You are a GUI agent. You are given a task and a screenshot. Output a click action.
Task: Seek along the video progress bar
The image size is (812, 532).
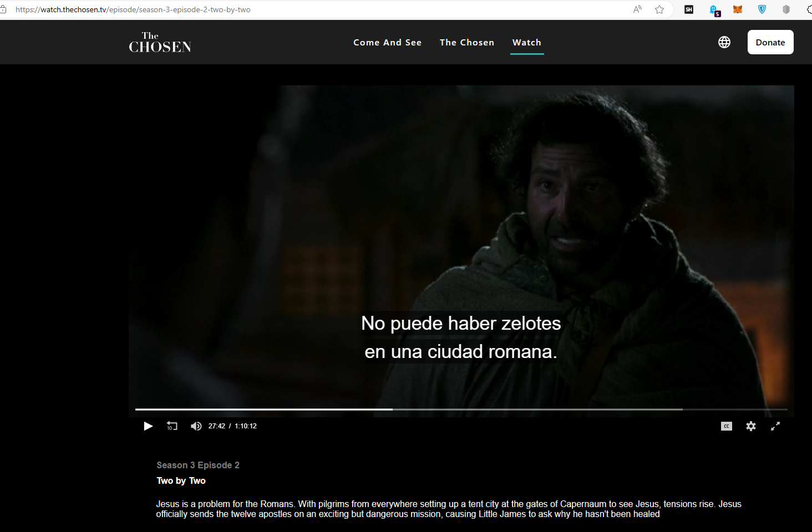point(461,410)
